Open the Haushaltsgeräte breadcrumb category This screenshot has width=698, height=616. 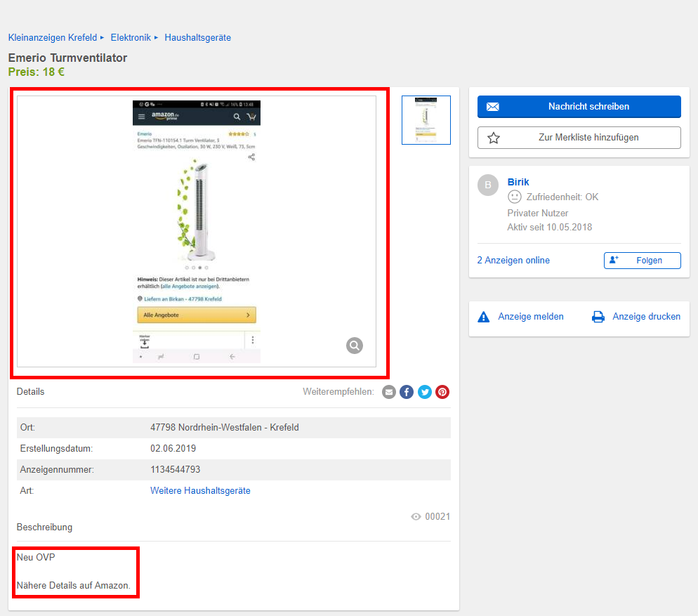197,37
